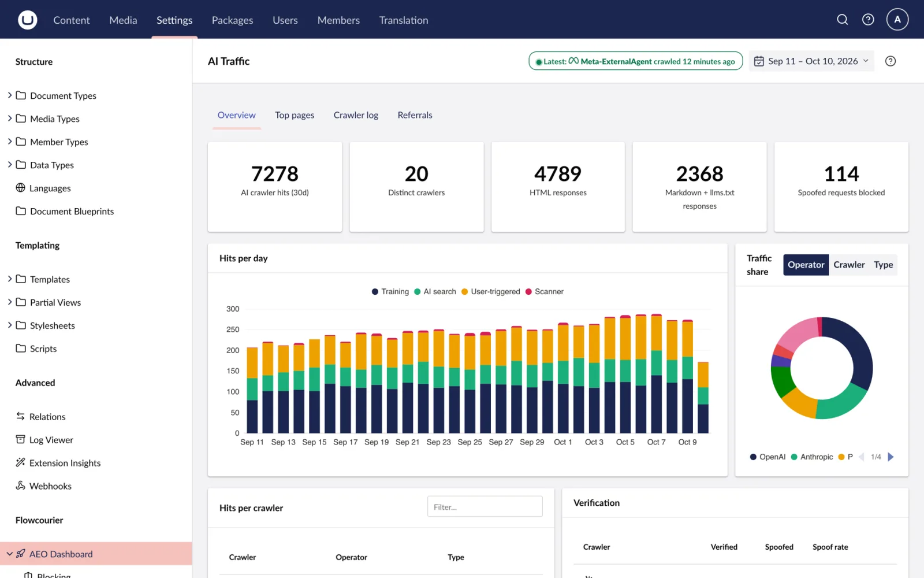924x578 pixels.
Task: Collapse the AEO Dashboard node
Action: 9,554
